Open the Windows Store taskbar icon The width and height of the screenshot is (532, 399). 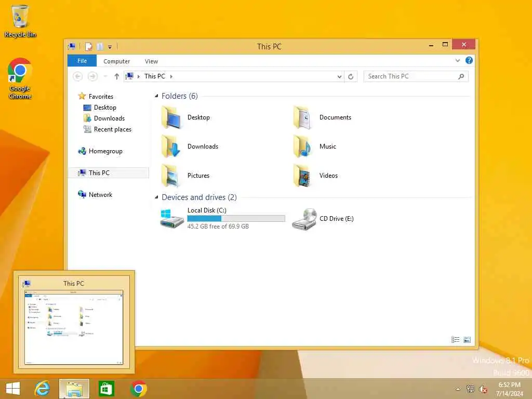[106, 389]
